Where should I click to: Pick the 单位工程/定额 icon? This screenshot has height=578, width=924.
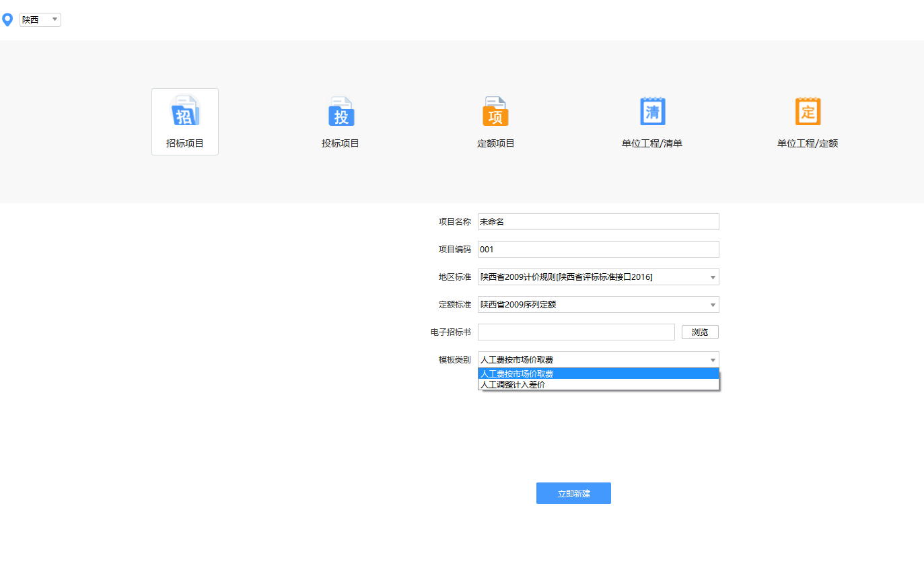coord(808,111)
